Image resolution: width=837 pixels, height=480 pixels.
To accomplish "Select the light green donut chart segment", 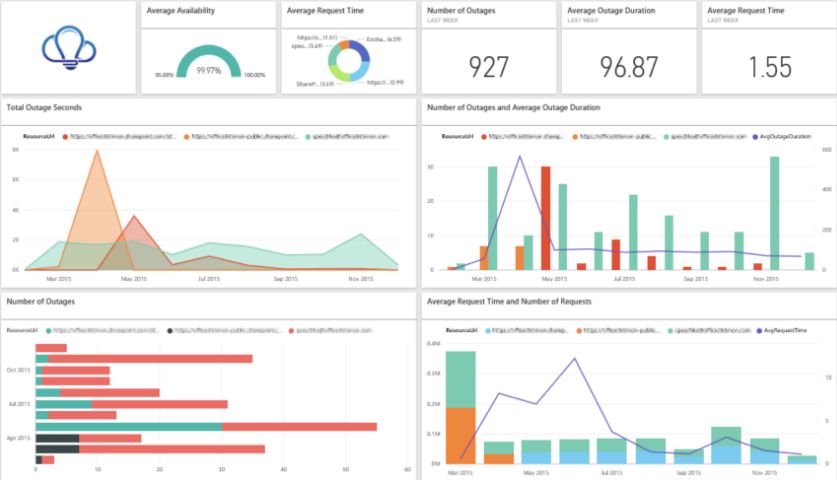I will tap(338, 73).
